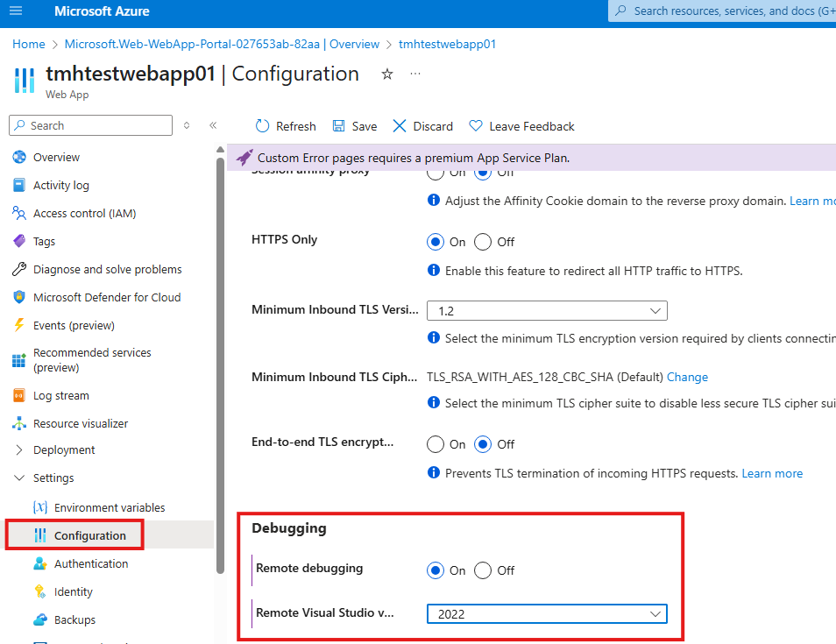Click the Save disk icon
836x644 pixels.
338,126
